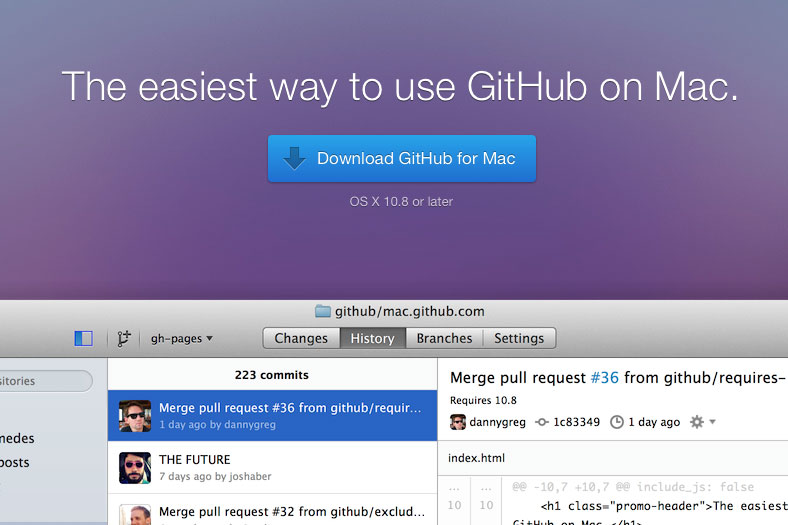Click the download arrow icon in the blue button

[x=294, y=158]
